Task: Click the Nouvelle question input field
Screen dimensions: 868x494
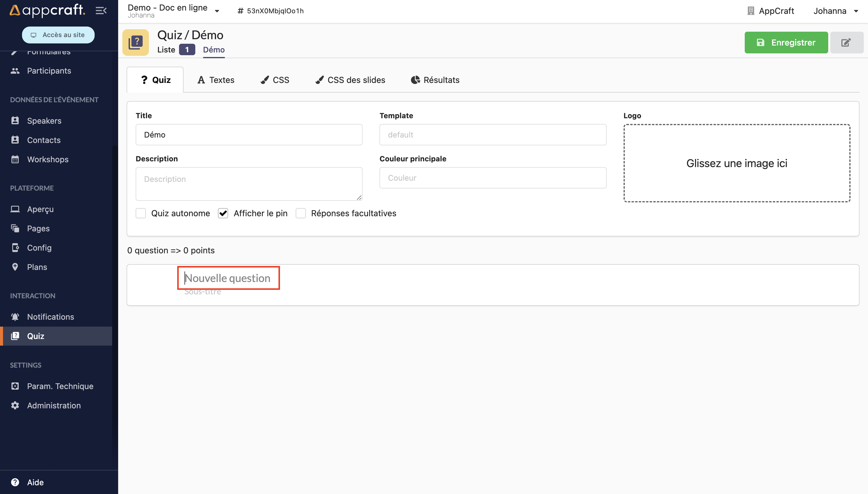Action: pyautogui.click(x=228, y=277)
